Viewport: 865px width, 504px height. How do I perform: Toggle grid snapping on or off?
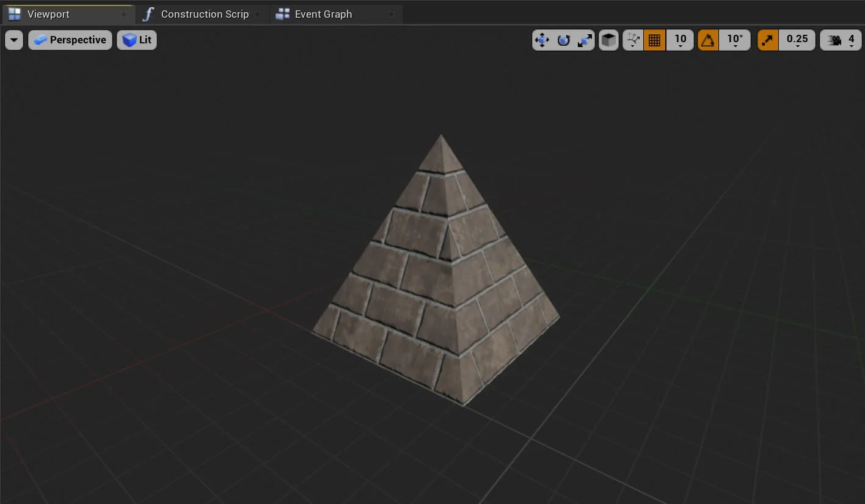pos(654,40)
